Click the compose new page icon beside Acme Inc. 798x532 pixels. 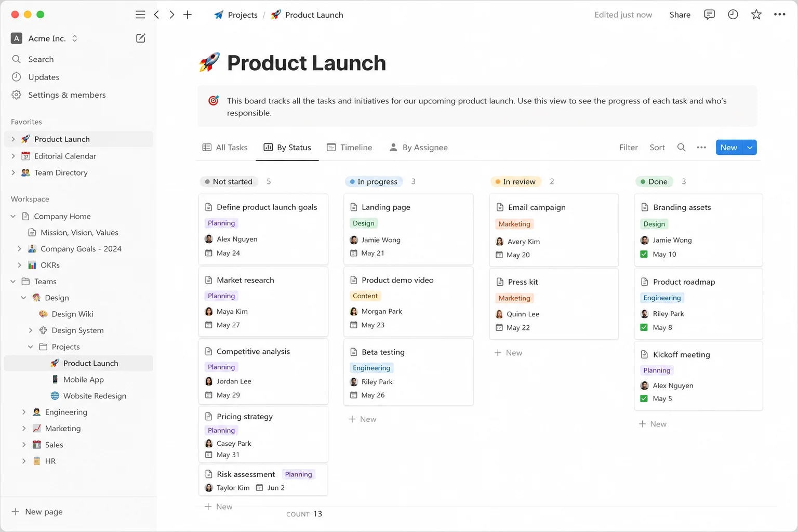point(141,38)
